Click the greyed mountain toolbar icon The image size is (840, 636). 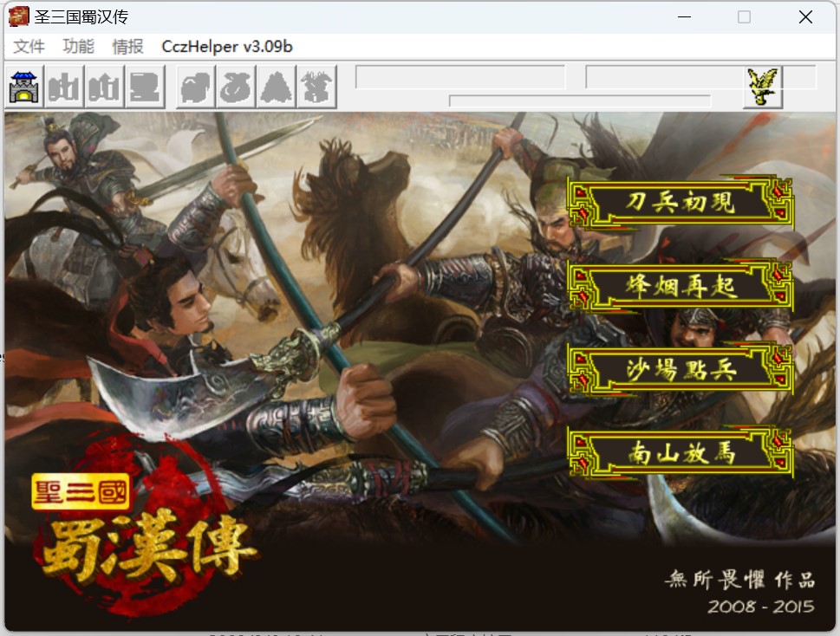click(277, 87)
